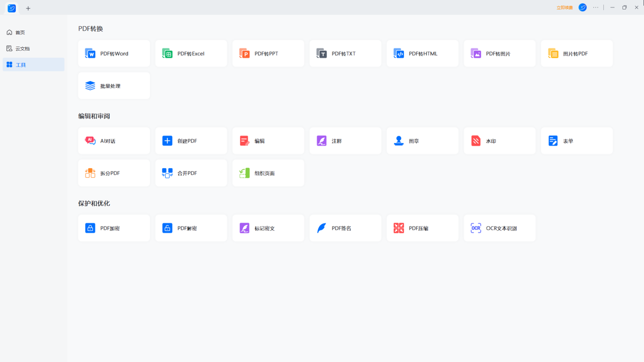Select the PDF转Excel tool icon
Screen dimensions: 644x362
(167, 54)
